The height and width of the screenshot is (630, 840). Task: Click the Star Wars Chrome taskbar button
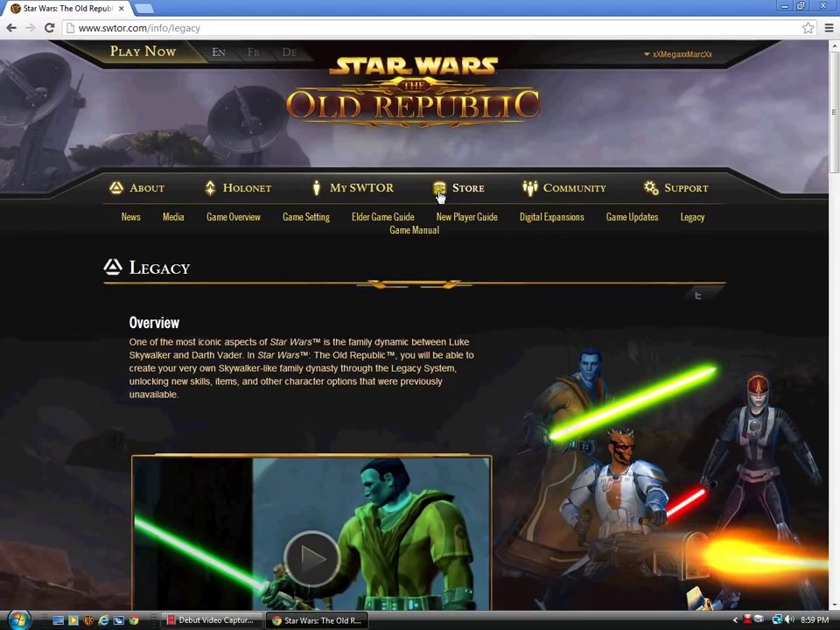coord(317,620)
